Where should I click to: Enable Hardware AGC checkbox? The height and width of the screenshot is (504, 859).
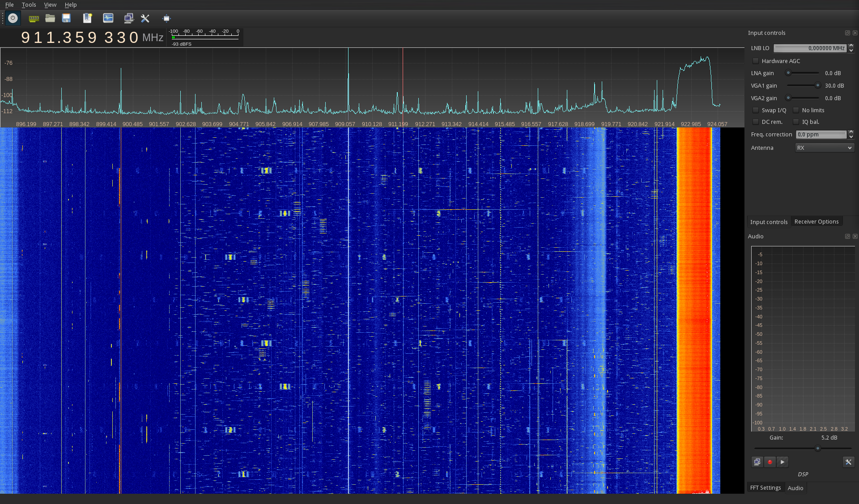pos(756,61)
